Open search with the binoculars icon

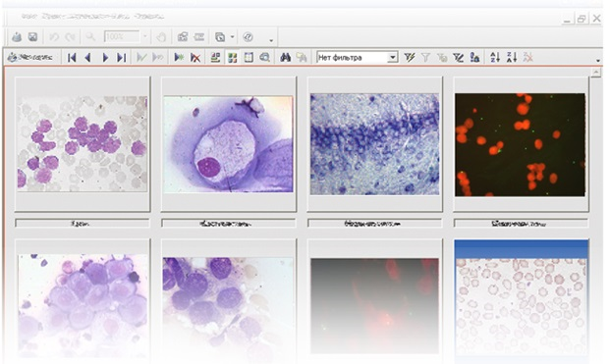coord(285,58)
